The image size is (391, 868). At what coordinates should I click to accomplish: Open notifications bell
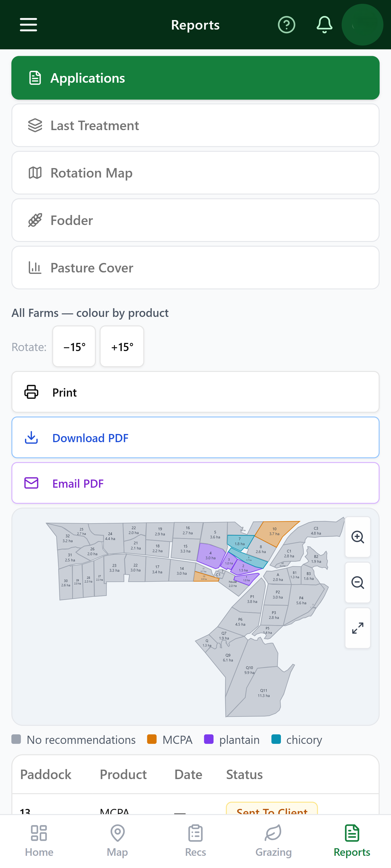(324, 25)
